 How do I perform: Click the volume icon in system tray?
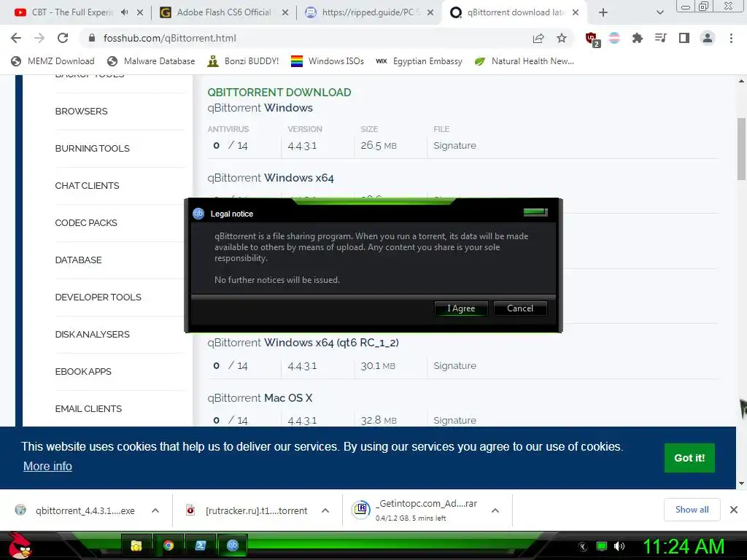[x=619, y=546]
